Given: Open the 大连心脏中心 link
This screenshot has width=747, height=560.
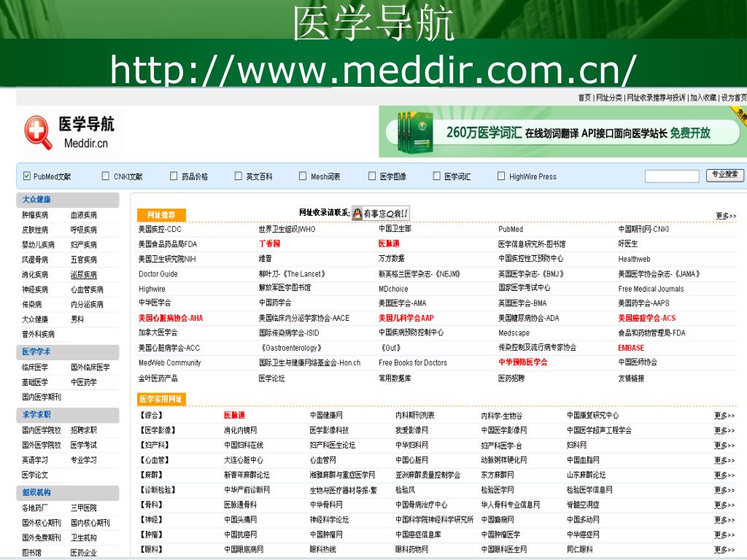Looking at the screenshot, I should coord(244,461).
